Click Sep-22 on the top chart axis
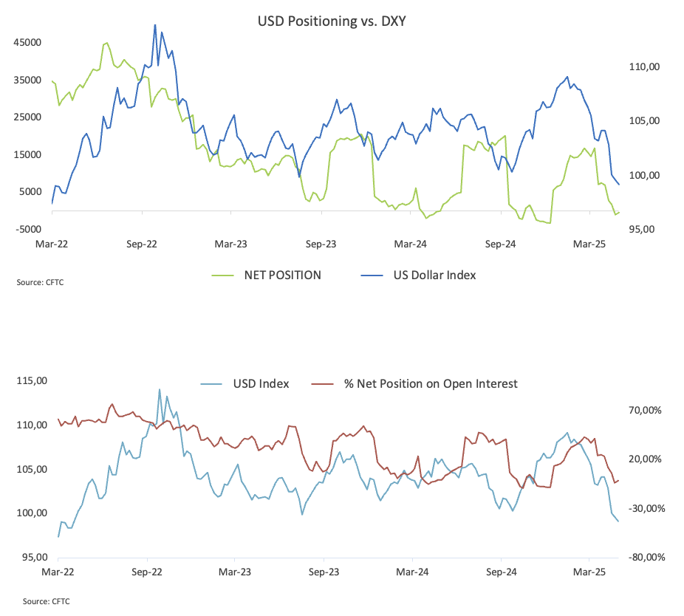 pos(141,244)
